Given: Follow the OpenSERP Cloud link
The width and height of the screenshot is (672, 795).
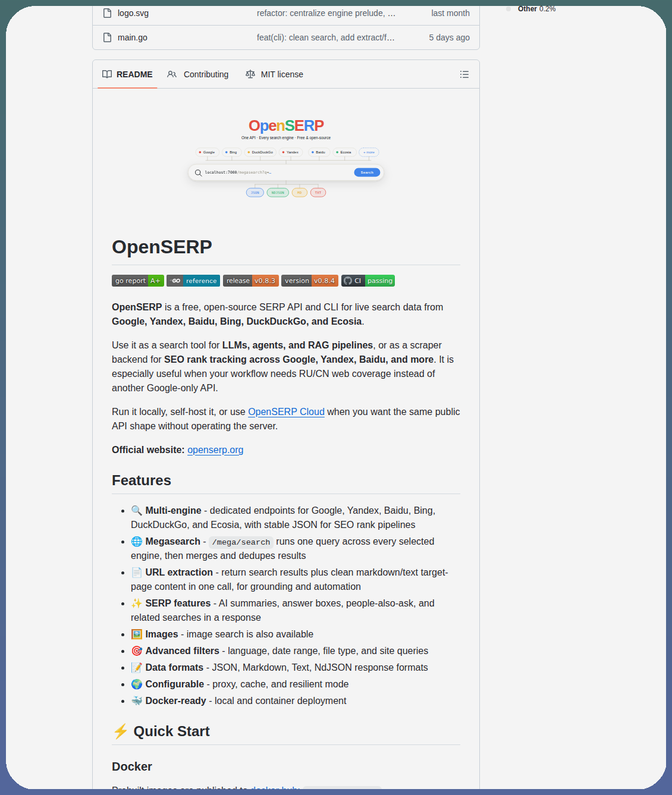Looking at the screenshot, I should [x=286, y=411].
